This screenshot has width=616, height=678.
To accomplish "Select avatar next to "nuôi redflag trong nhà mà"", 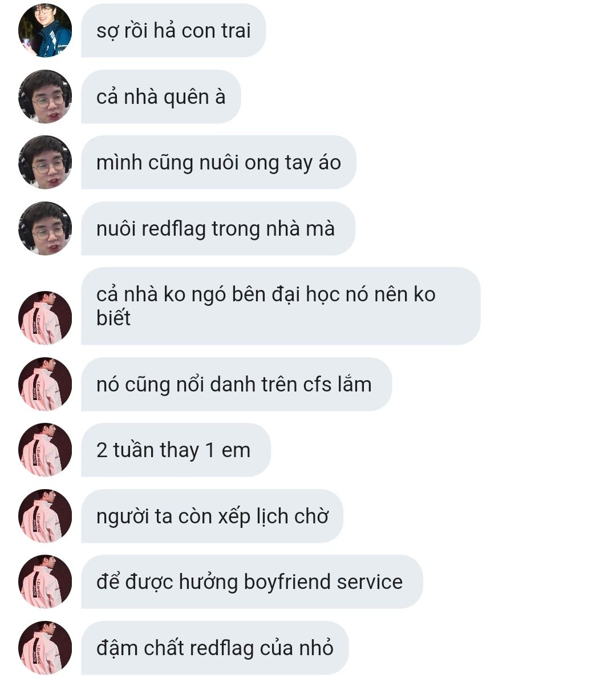I will [45, 228].
